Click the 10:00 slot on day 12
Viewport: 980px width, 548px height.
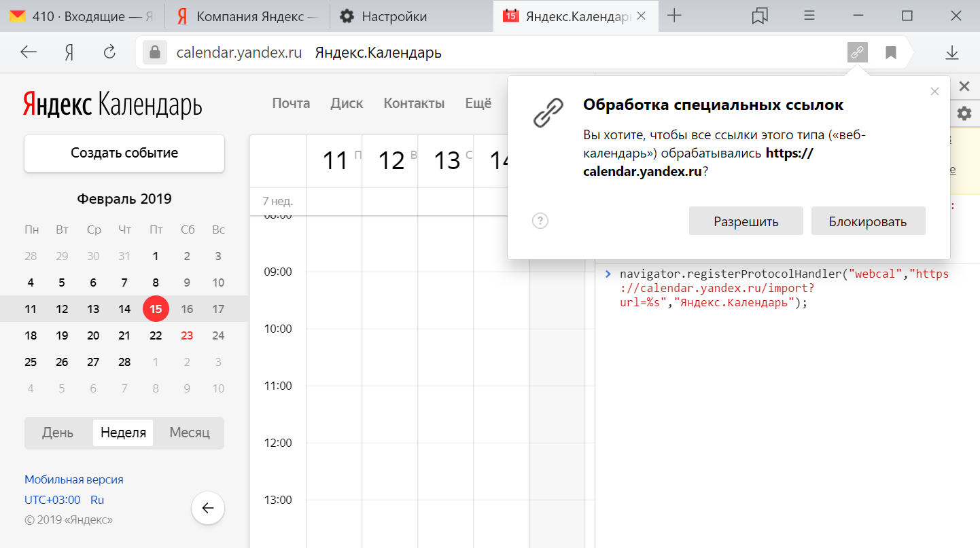click(x=390, y=357)
